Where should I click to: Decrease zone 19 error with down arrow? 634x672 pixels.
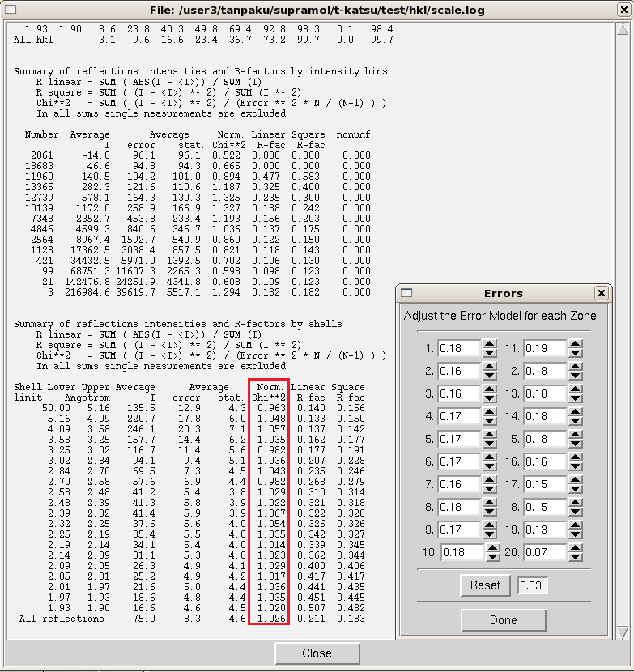click(x=576, y=535)
